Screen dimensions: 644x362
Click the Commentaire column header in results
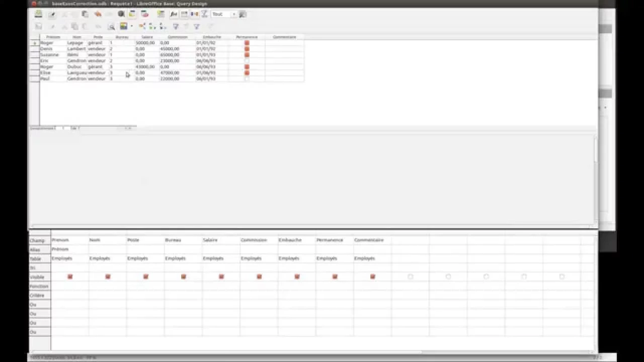click(284, 37)
